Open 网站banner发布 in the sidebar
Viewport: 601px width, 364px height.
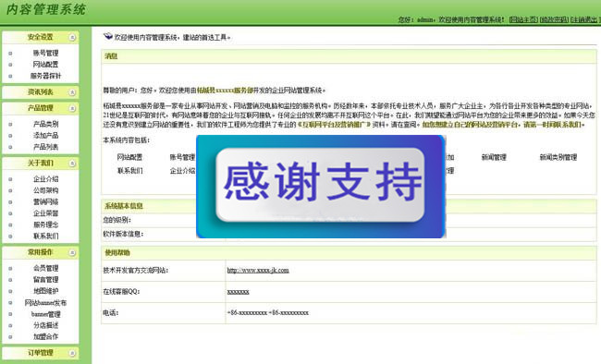pos(45,303)
